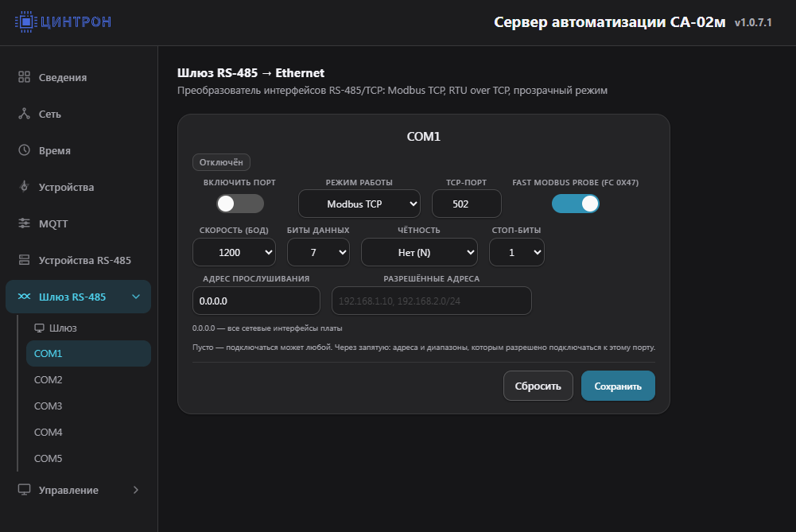This screenshot has height=532, width=796.
Task: Select the Шлюз subitem
Action: tap(88, 328)
